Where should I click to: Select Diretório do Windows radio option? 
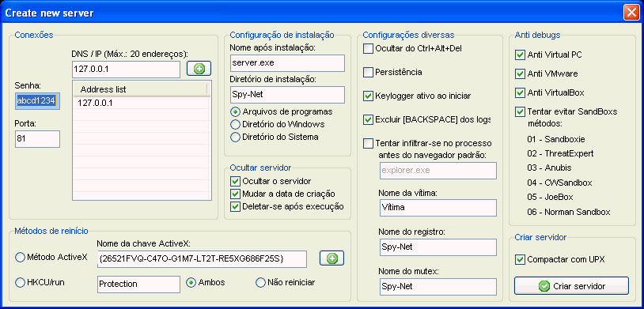pyautogui.click(x=235, y=124)
